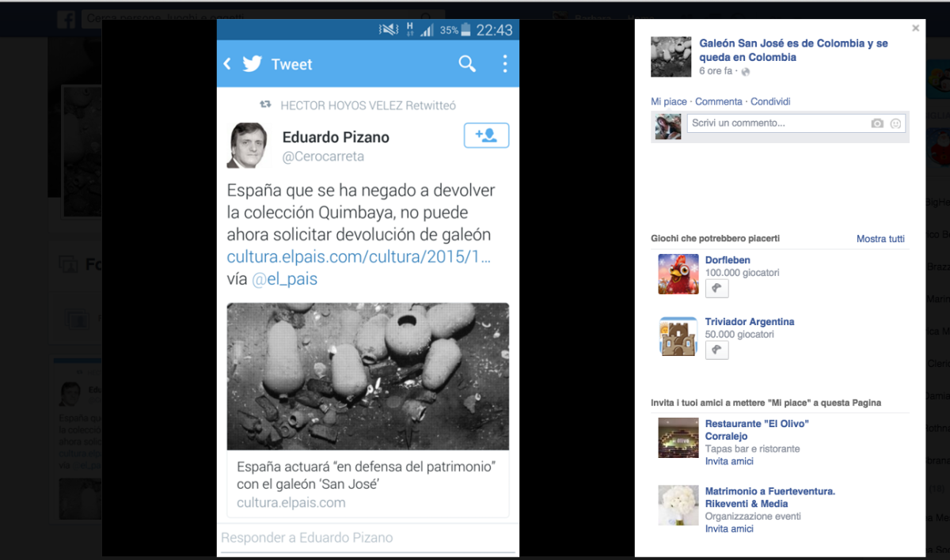Show all games via 'Mostra tutti'

pos(880,238)
